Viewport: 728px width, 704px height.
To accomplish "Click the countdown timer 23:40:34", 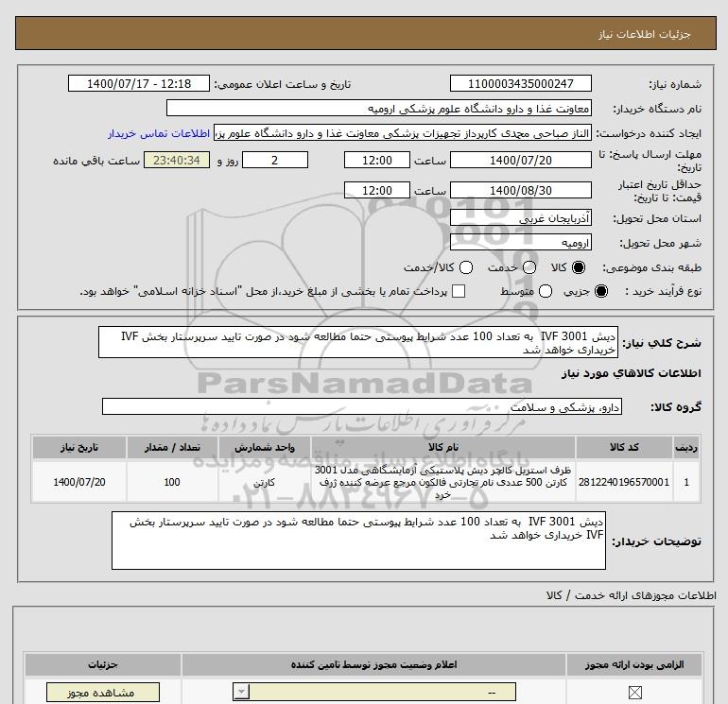I will coord(177,160).
